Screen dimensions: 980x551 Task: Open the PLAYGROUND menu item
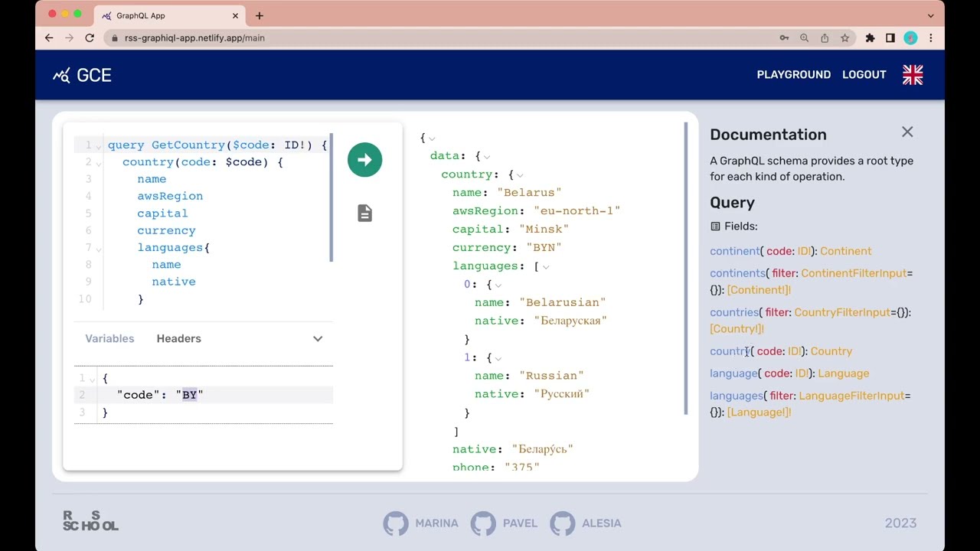click(793, 74)
